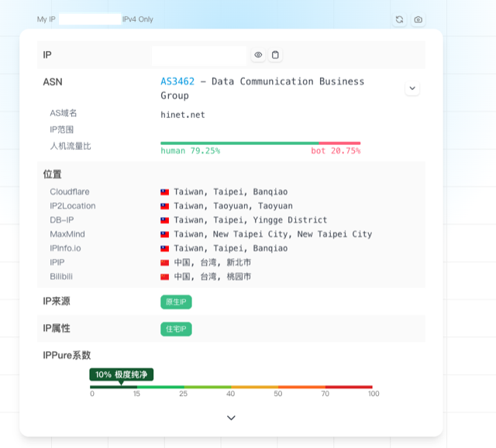Click the human/bot traffic ratio bar
Viewport: 496px width, 448px height.
(260, 143)
